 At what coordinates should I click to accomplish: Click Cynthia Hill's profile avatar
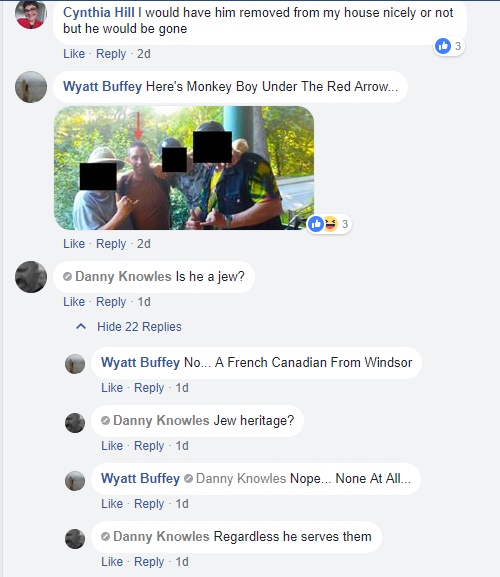point(31,14)
